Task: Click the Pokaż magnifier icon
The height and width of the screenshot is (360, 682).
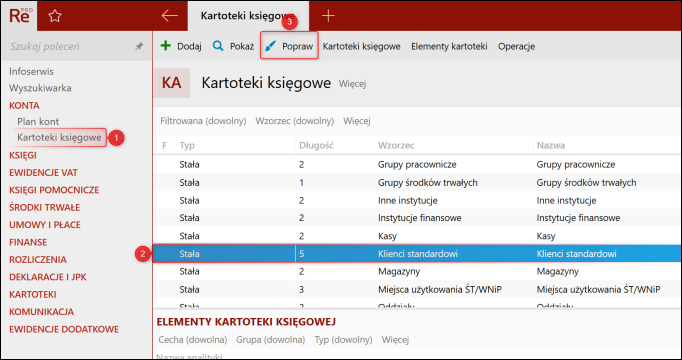Action: [x=218, y=46]
